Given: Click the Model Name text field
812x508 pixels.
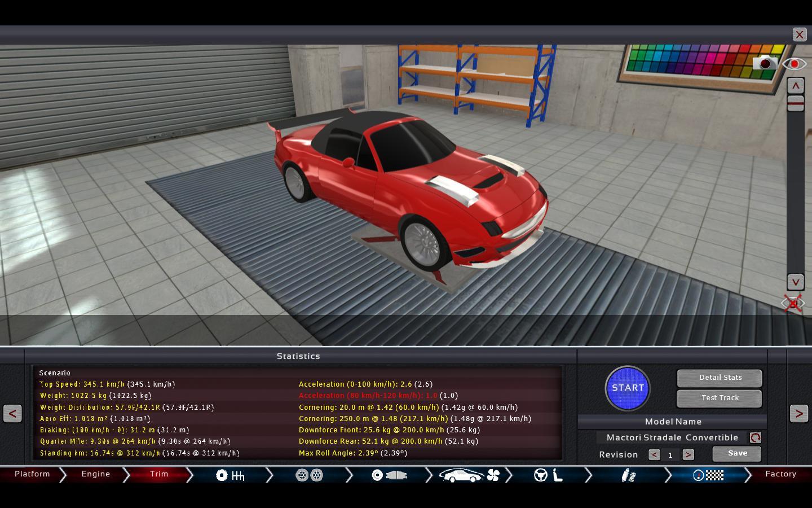Looking at the screenshot, I should (672, 438).
